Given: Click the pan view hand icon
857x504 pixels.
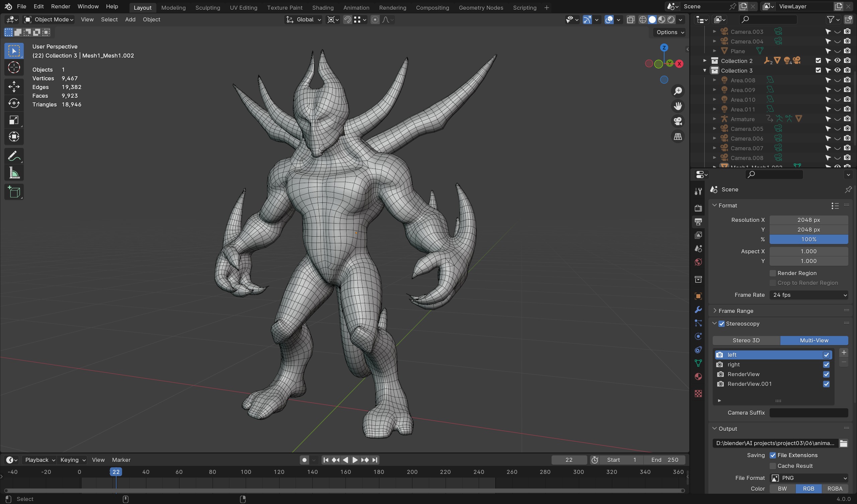Looking at the screenshot, I should [678, 106].
